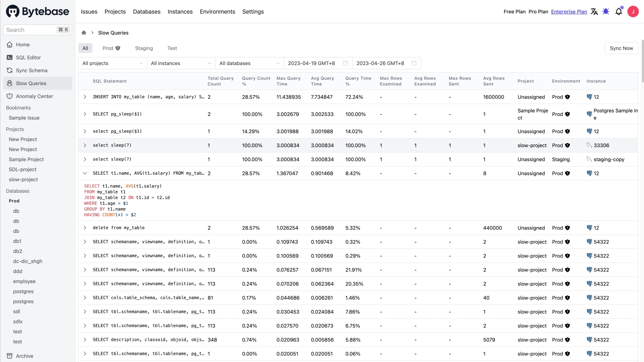Open the Databases menu
This screenshot has height=362, width=644.
(x=147, y=12)
